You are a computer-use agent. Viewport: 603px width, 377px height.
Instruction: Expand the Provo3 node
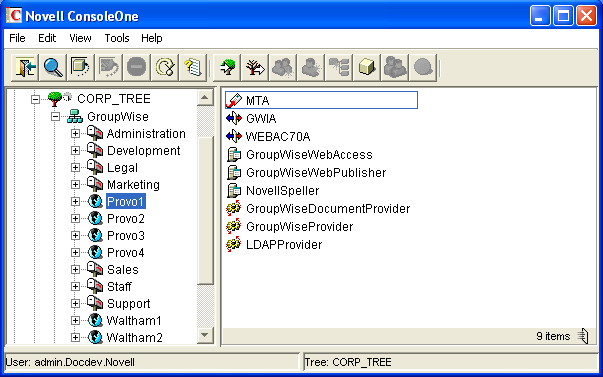click(75, 235)
